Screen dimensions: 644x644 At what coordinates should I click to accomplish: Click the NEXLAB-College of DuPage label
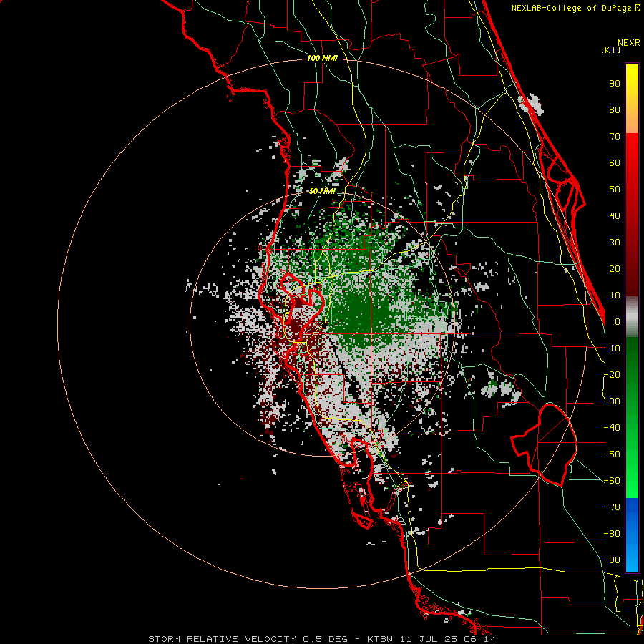click(x=575, y=8)
